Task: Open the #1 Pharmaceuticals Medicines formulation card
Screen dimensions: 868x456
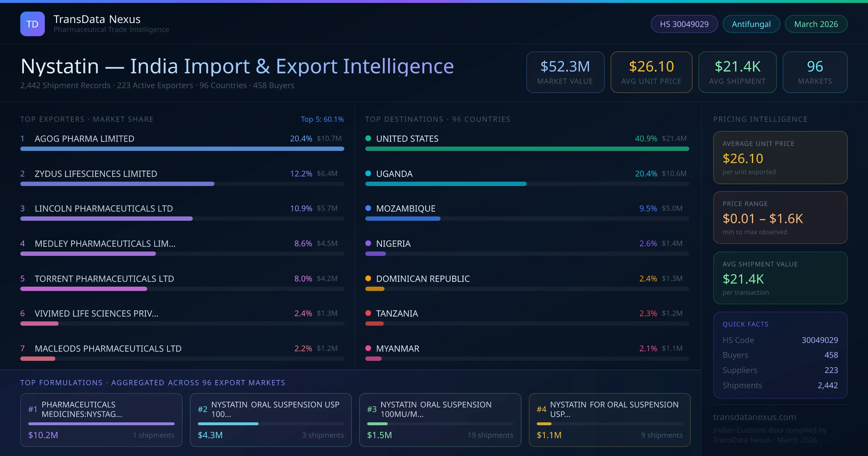Action: 101,420
